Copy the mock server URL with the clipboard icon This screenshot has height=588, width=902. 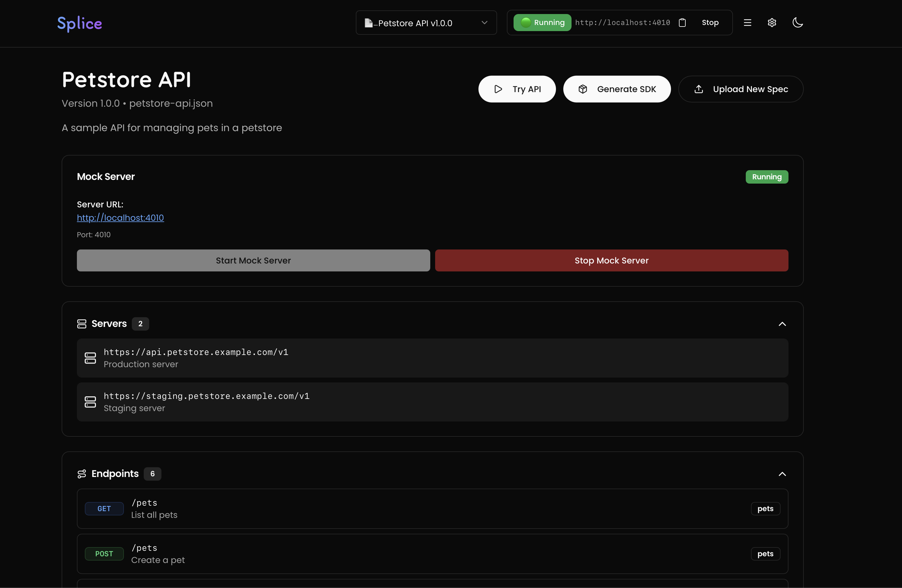pyautogui.click(x=682, y=23)
